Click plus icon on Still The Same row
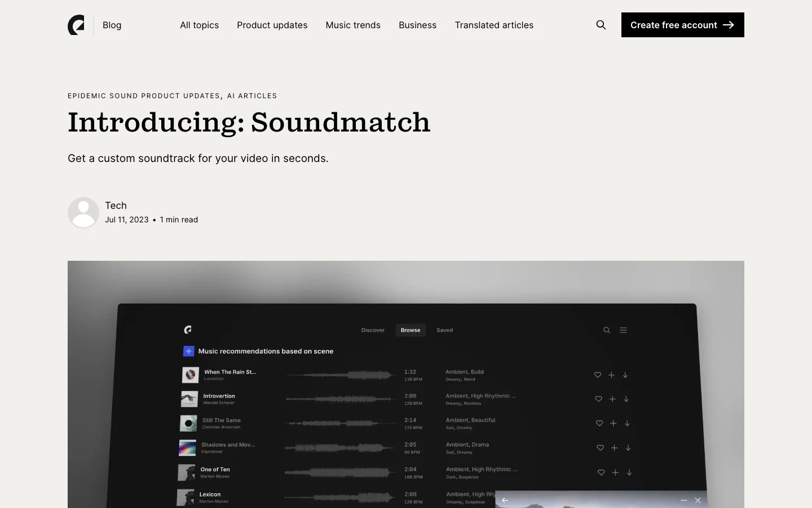 [614, 423]
